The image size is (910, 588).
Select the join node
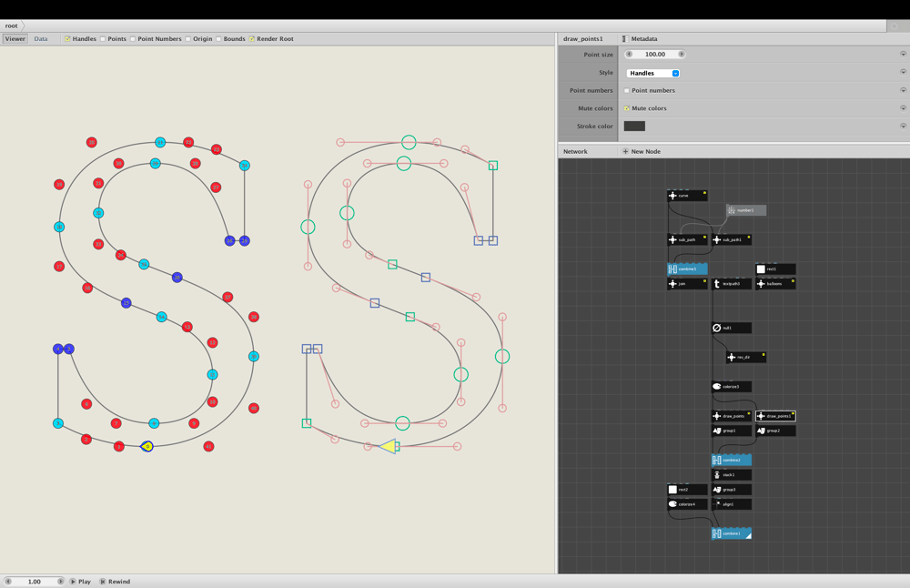687,284
